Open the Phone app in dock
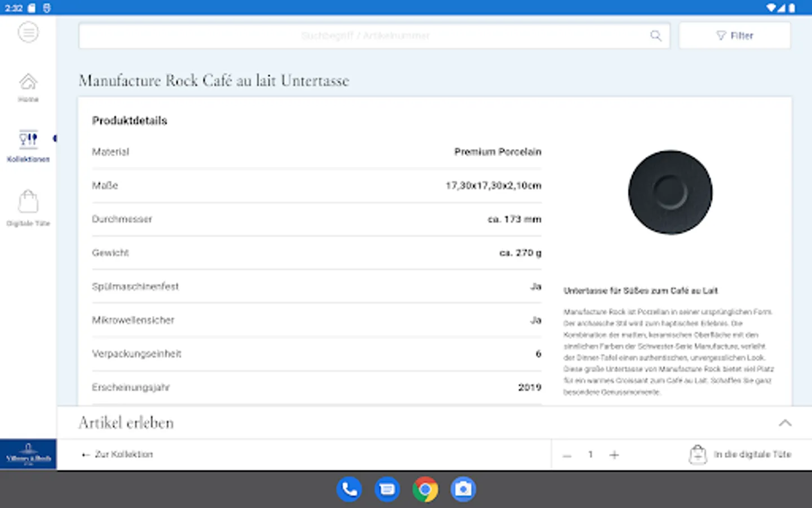812x508 pixels. pos(350,489)
